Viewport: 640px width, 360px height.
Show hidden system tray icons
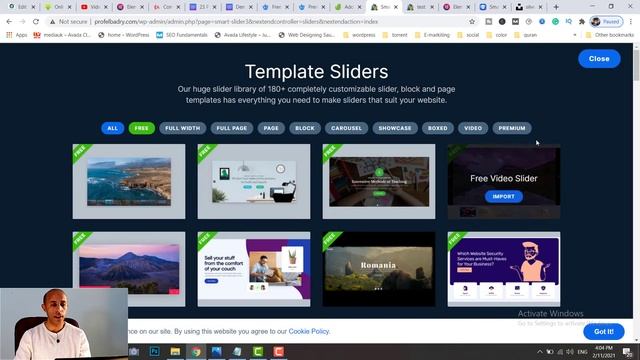(x=540, y=352)
